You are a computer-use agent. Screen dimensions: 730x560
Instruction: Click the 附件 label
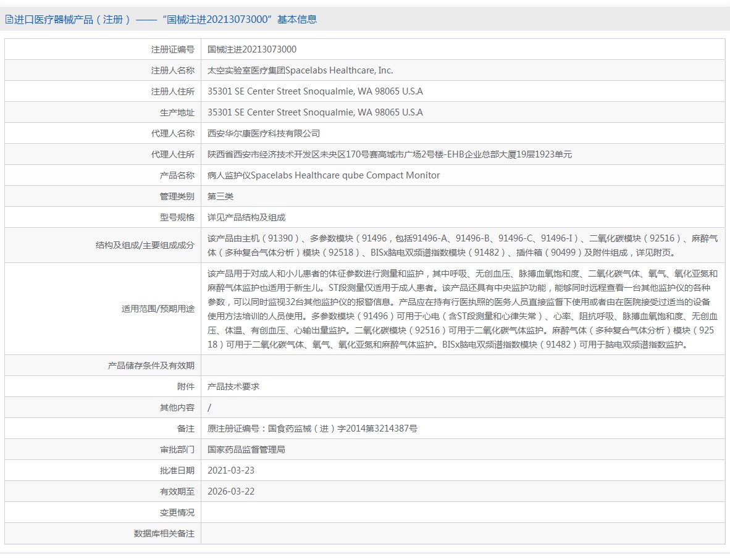pyautogui.click(x=186, y=387)
